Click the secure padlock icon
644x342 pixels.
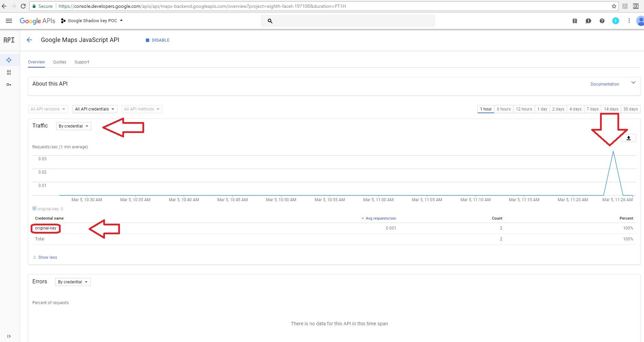tap(34, 6)
